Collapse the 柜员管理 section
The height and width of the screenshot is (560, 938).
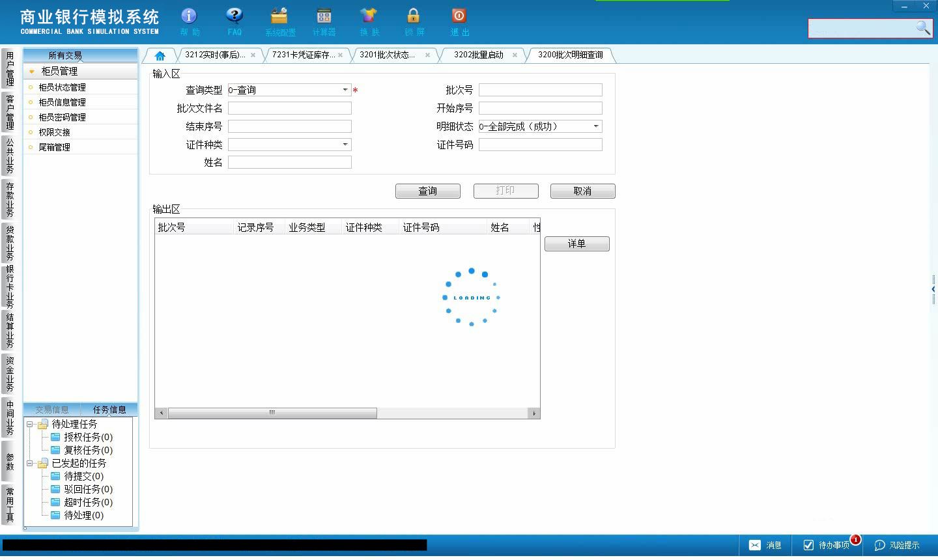click(x=31, y=71)
